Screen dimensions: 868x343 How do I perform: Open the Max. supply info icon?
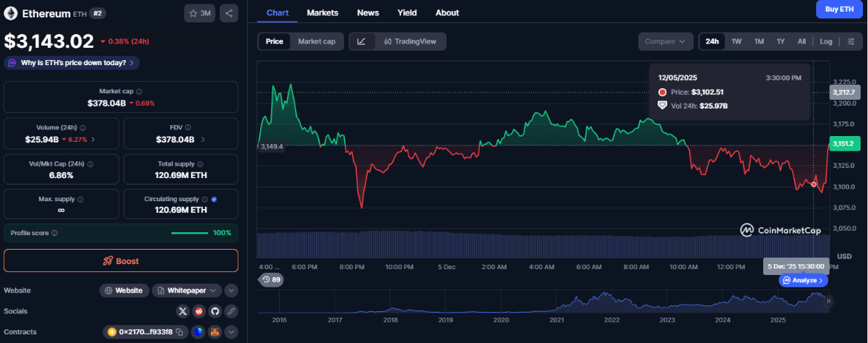pyautogui.click(x=80, y=199)
